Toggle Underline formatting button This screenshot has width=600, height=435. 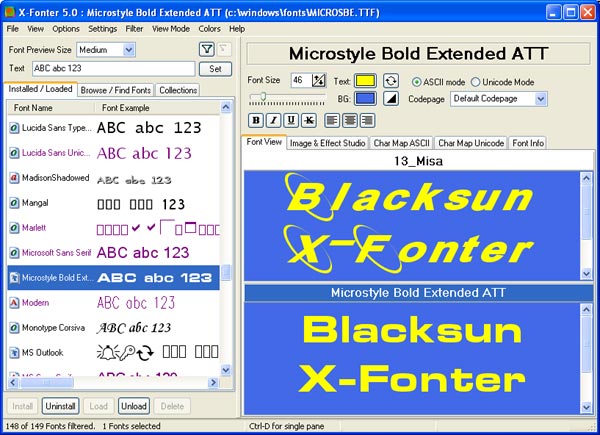291,121
